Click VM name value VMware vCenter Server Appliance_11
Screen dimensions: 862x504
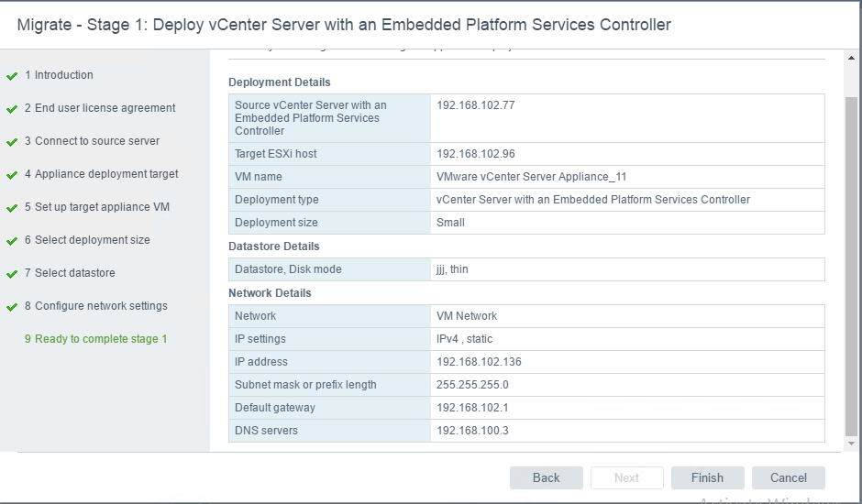pos(531,177)
